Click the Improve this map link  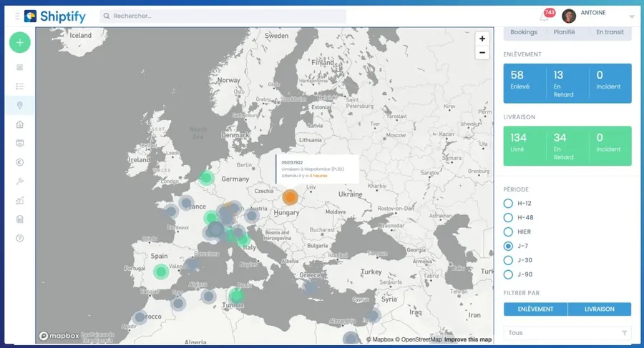point(468,339)
